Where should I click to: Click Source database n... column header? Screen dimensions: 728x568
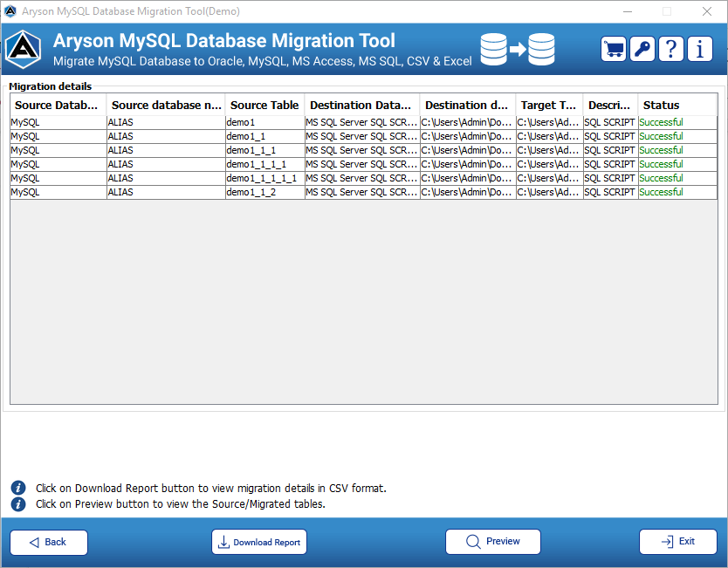[x=166, y=105]
